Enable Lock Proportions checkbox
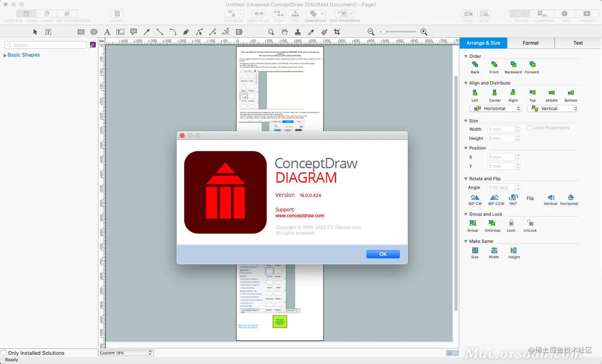 [529, 128]
